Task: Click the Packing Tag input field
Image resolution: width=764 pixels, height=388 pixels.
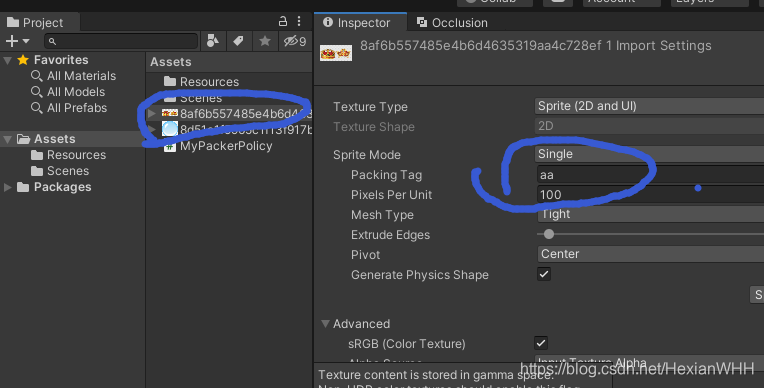Action: pos(650,175)
